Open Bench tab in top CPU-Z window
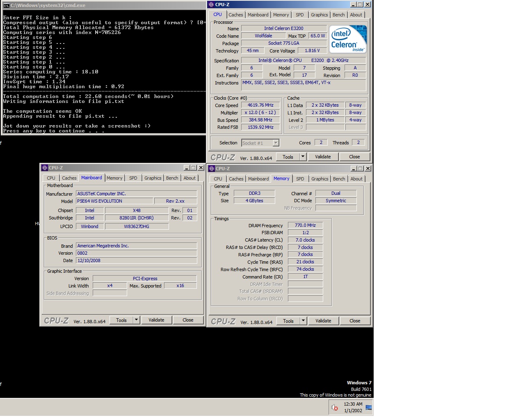 click(x=339, y=15)
